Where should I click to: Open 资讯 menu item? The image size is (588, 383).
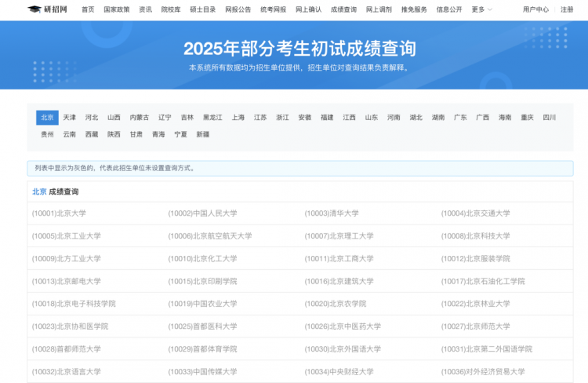click(146, 9)
